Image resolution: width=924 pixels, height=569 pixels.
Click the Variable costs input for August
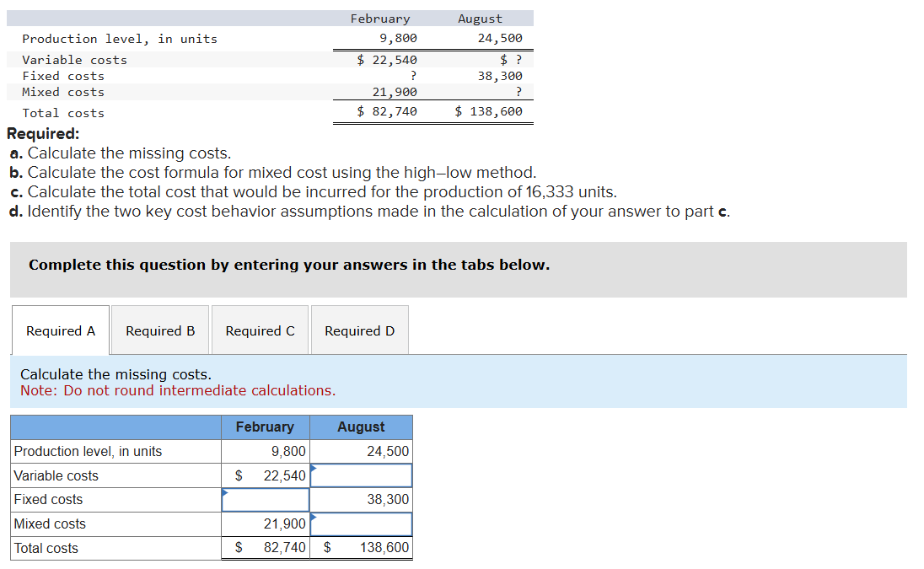point(361,475)
